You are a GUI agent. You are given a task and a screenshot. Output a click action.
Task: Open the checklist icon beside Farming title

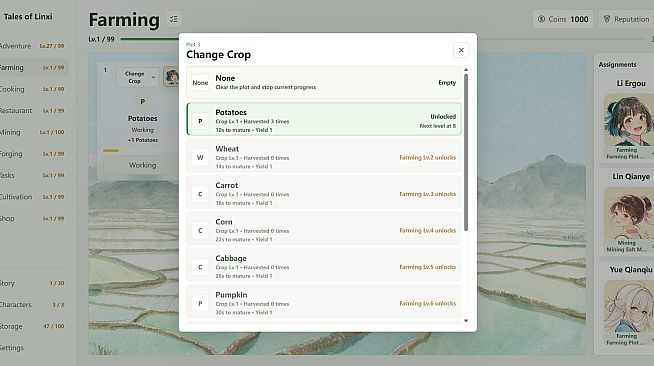(x=174, y=19)
